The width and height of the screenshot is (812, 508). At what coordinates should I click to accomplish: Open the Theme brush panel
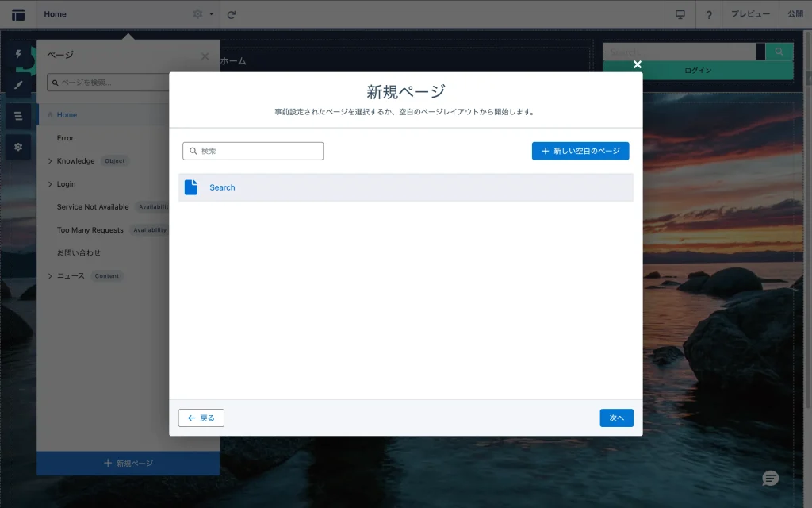18,85
